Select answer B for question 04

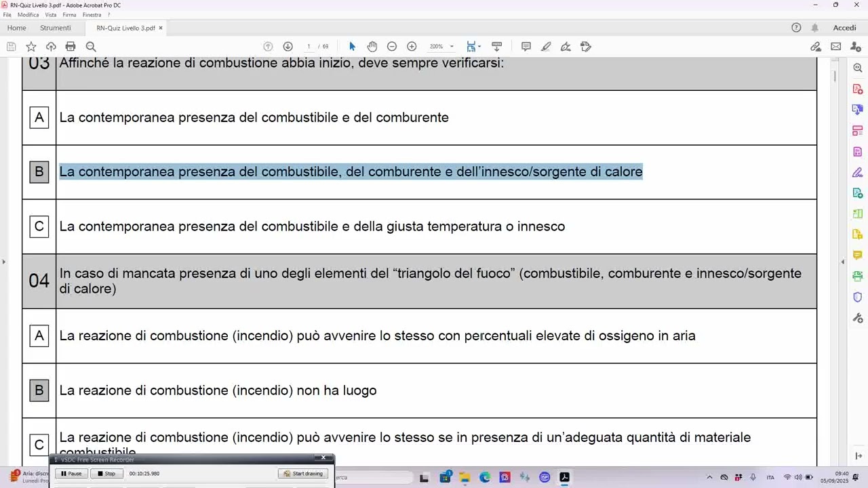coord(39,390)
